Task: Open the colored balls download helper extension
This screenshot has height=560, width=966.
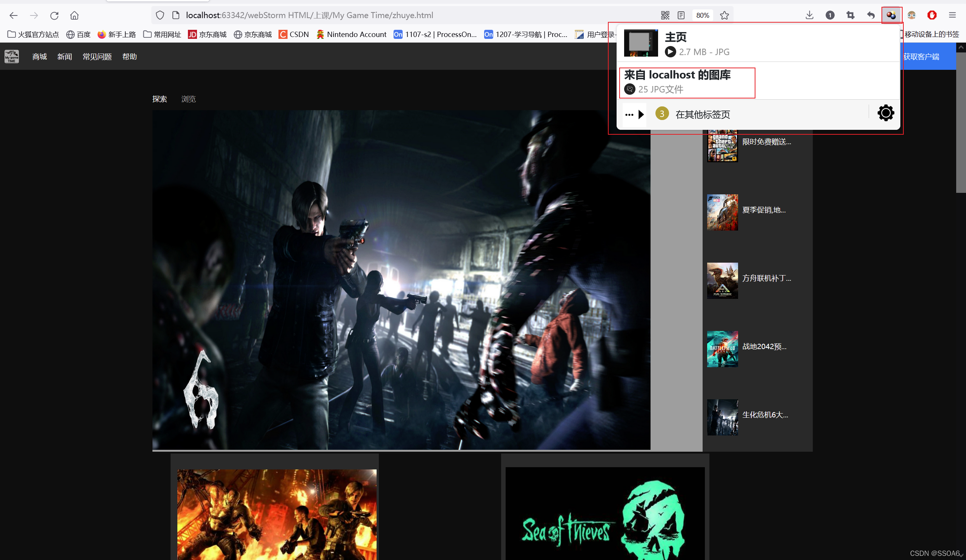Action: pyautogui.click(x=891, y=15)
